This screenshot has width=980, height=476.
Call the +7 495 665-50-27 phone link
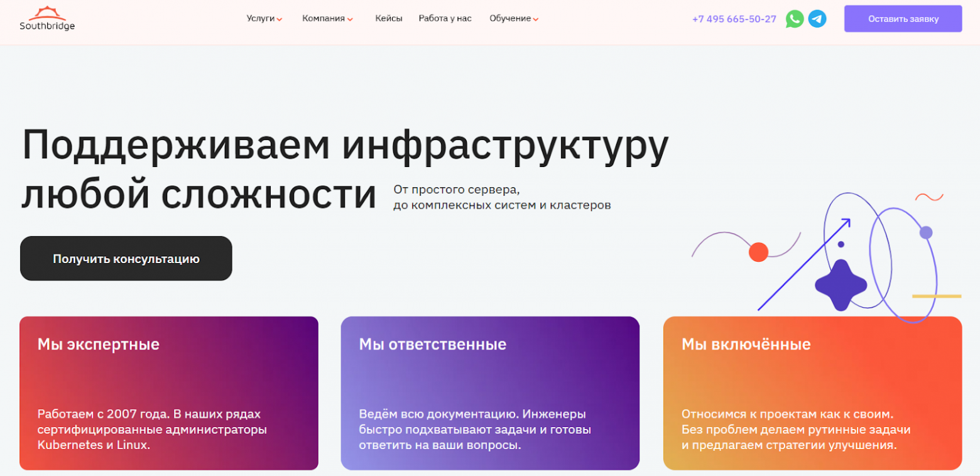(x=734, y=19)
